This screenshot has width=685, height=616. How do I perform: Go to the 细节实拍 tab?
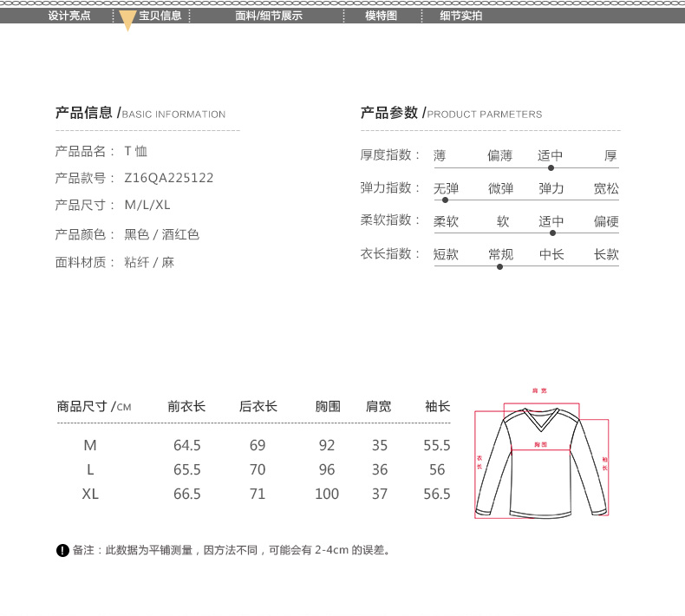point(460,16)
